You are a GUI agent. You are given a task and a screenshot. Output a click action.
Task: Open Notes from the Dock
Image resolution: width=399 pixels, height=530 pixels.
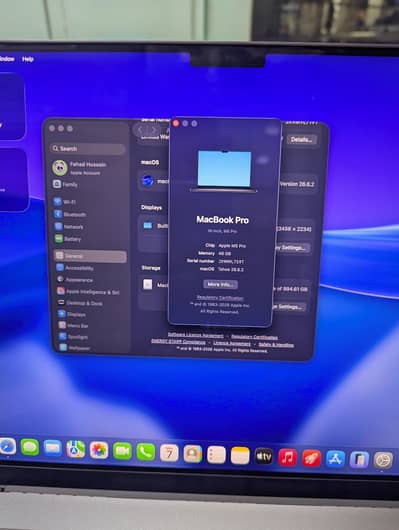click(x=240, y=456)
